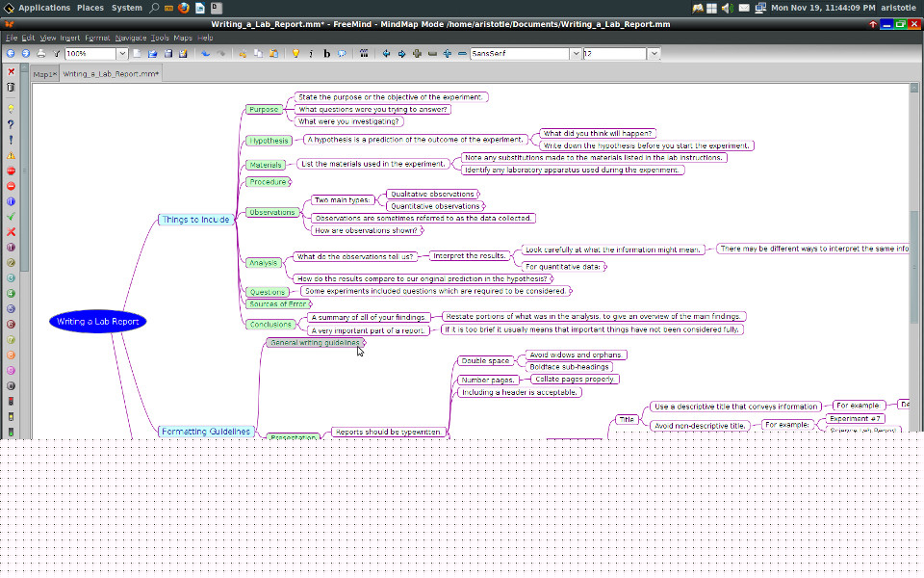Switch to the Map1 tab
Image resolution: width=924 pixels, height=578 pixels.
click(44, 73)
